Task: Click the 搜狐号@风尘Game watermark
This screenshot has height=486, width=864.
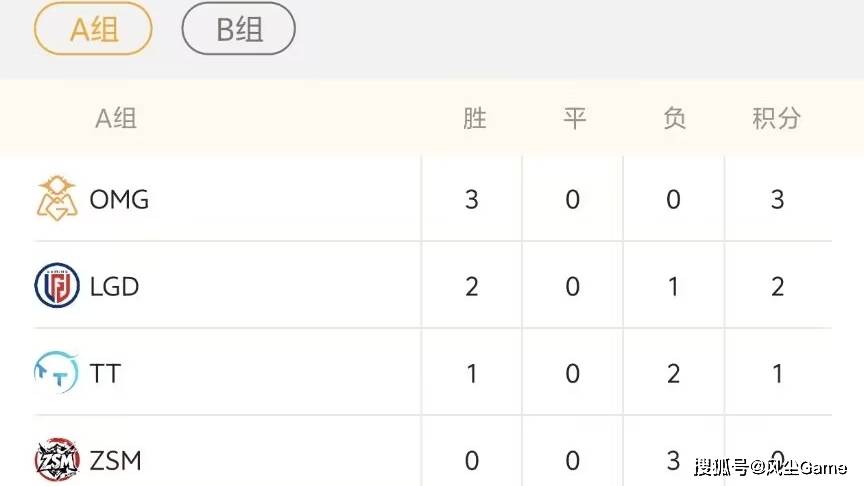Action: click(x=770, y=467)
